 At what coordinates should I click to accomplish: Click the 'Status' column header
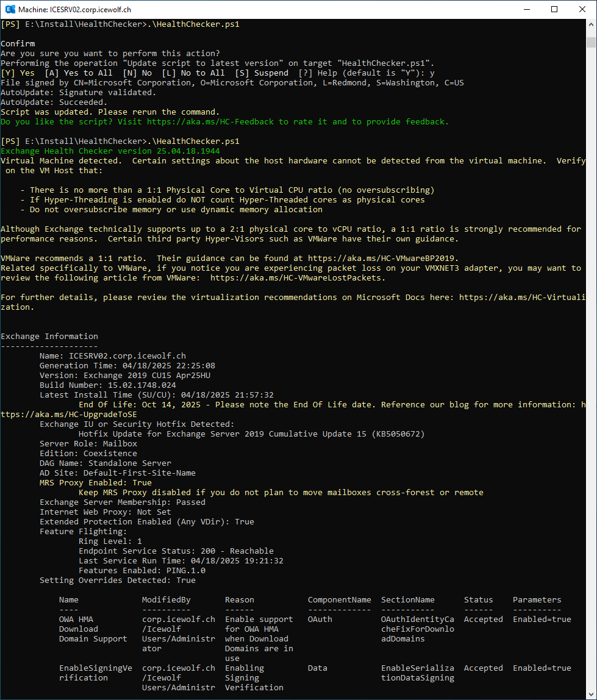click(x=478, y=600)
